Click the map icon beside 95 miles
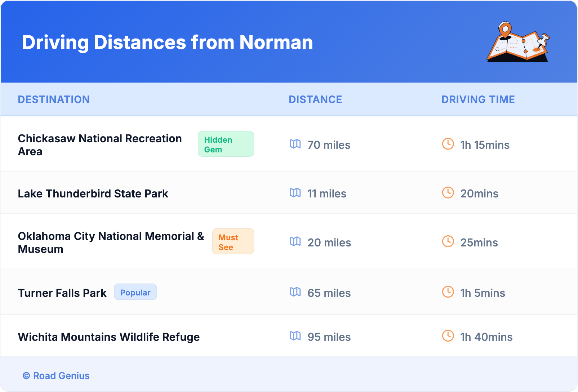Screen dimensions: 578x392 pos(295,336)
